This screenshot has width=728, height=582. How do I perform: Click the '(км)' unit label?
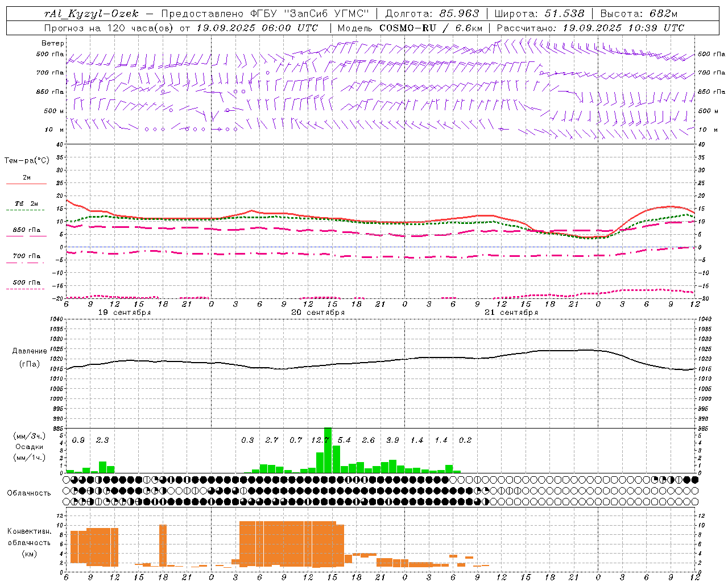(x=30, y=554)
